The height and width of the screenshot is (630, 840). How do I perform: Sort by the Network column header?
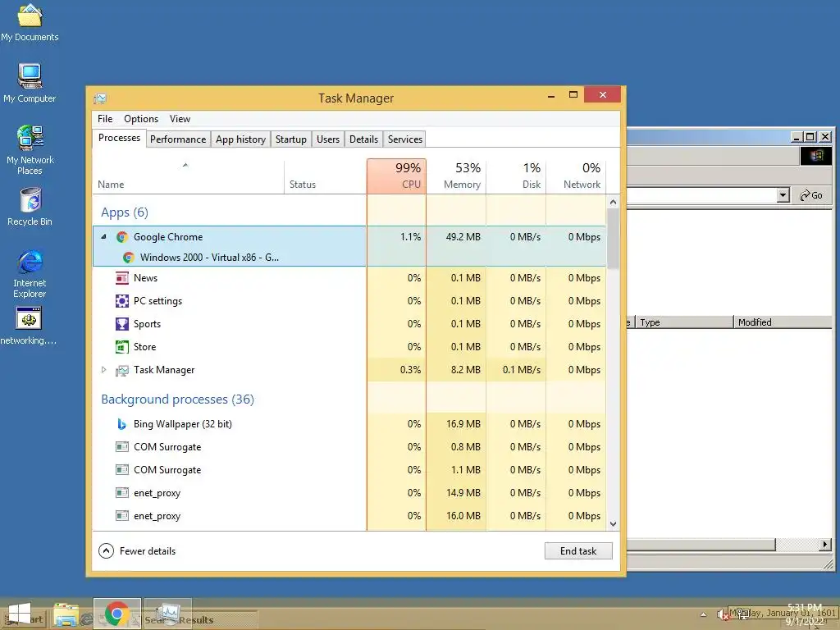pyautogui.click(x=577, y=176)
